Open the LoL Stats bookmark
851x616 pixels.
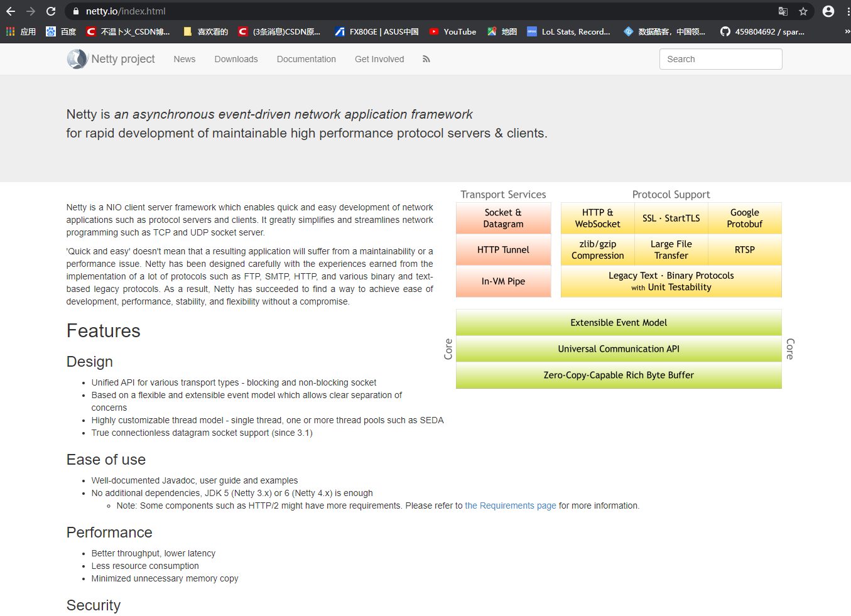(x=568, y=31)
